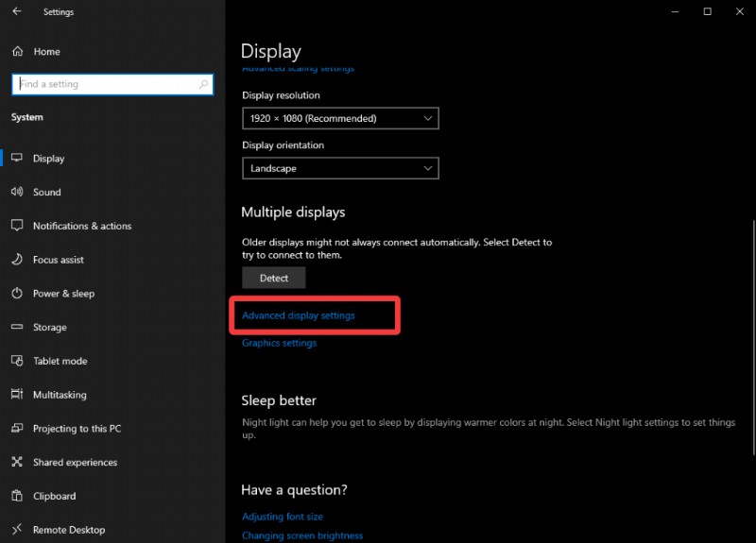Select Clipboard settings label
756x543 pixels.
(x=55, y=496)
